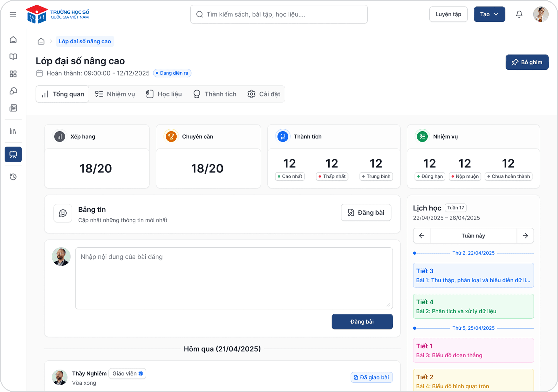This screenshot has height=392, width=558.
Task: Open the book icon in sidebar
Action: tap(13, 57)
